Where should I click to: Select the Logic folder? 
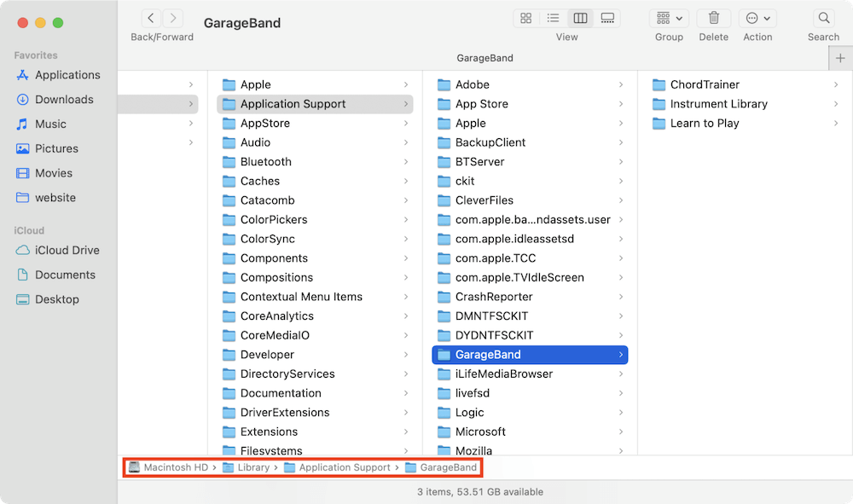[x=469, y=413]
